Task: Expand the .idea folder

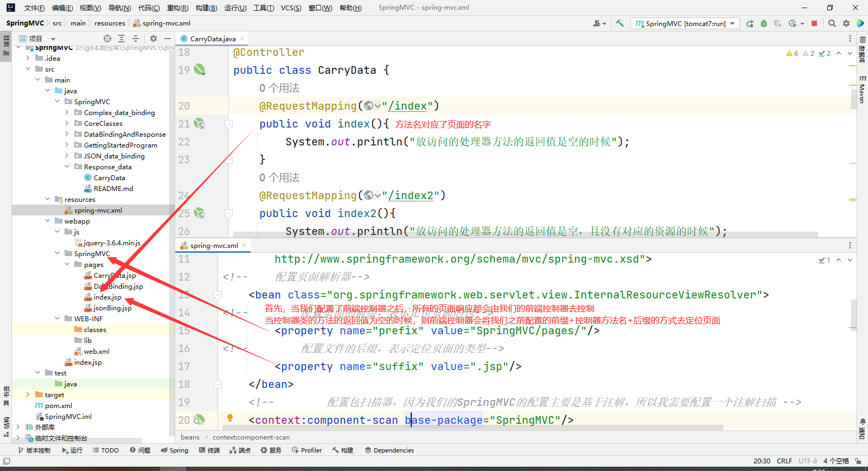Action: [28, 58]
